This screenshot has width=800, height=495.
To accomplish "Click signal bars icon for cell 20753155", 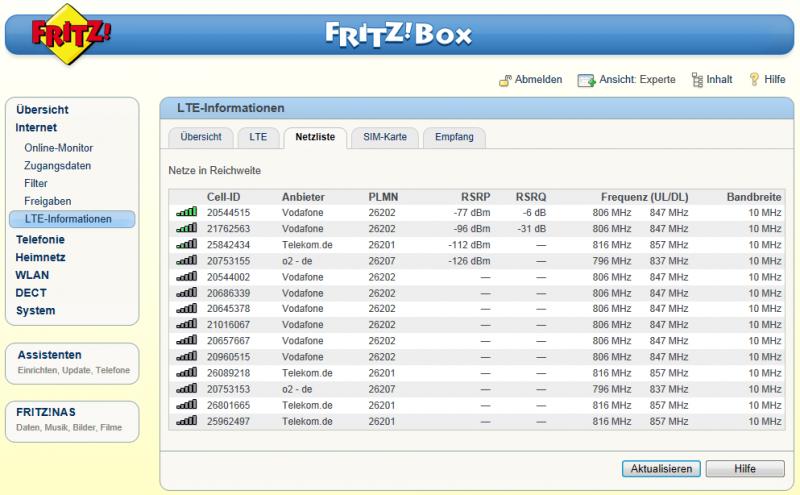I will pyautogui.click(x=187, y=260).
